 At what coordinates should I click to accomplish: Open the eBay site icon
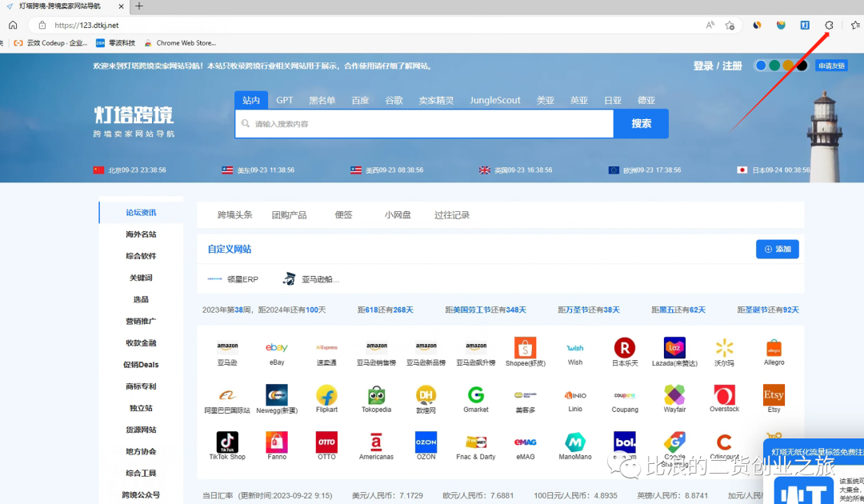[277, 347]
